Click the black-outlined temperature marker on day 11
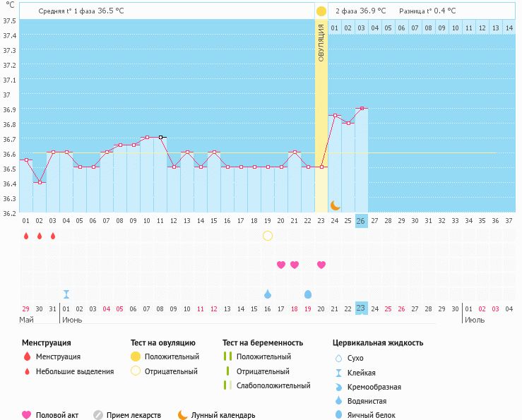Screen dimensions: 522x420 (161, 137)
